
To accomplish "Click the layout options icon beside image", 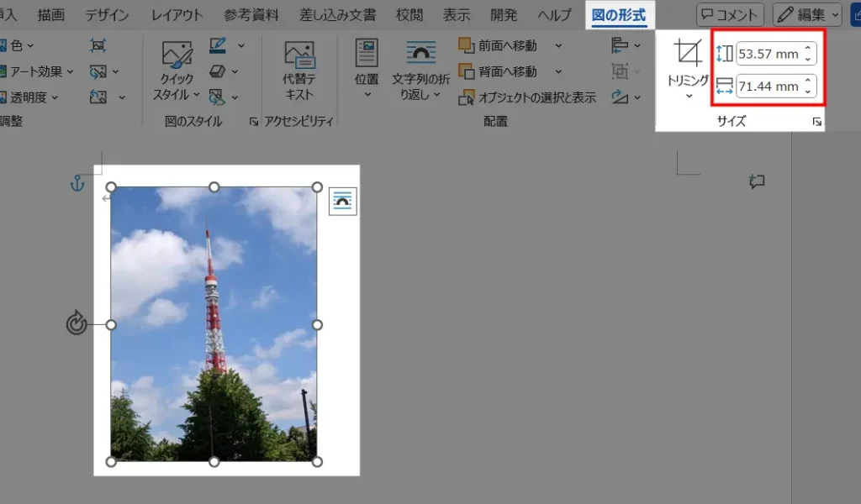I will click(342, 201).
